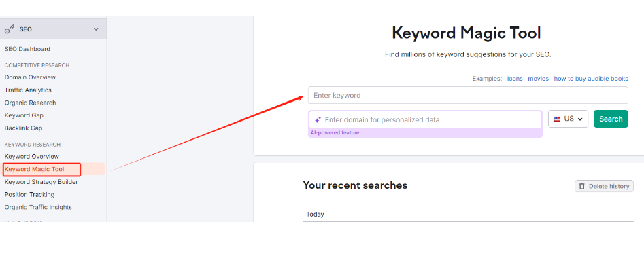Open Traffic Analytics in sidebar
This screenshot has height=279, width=644.
(x=28, y=90)
